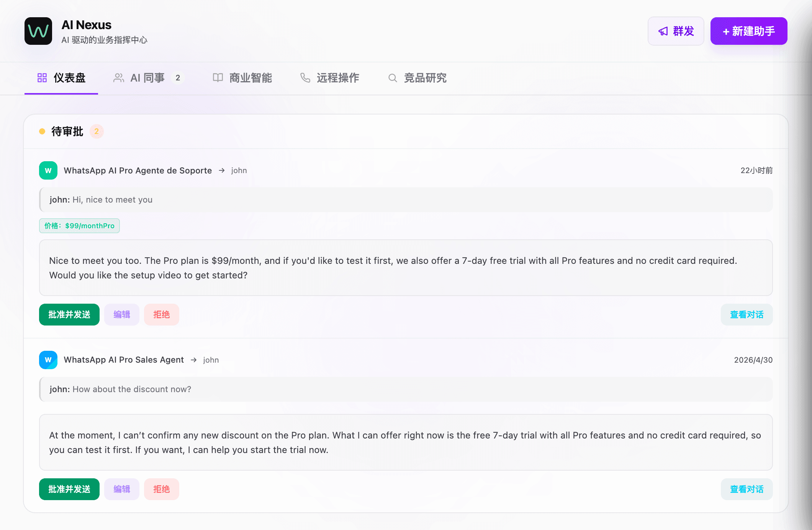The image size is (812, 530).
Task: Open the 商业智能 tab
Action: click(242, 78)
